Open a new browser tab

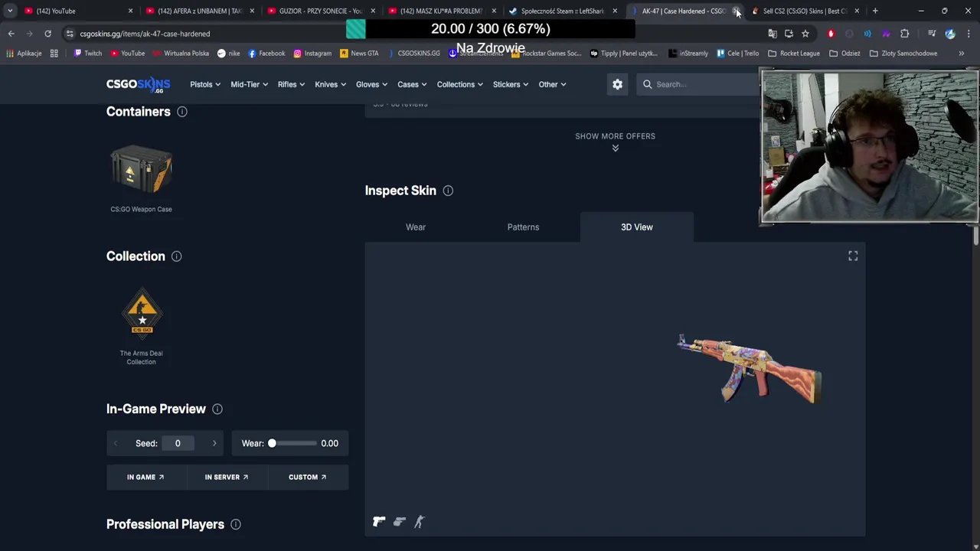tap(875, 11)
